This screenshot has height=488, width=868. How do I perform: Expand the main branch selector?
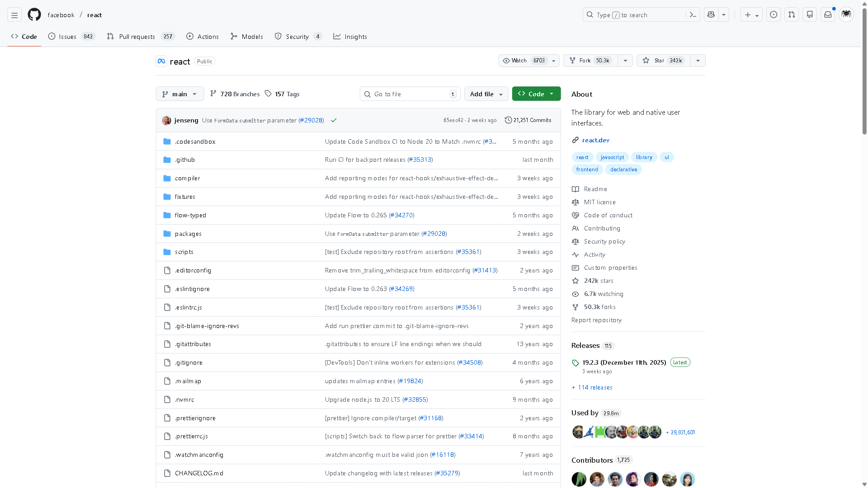click(x=179, y=94)
